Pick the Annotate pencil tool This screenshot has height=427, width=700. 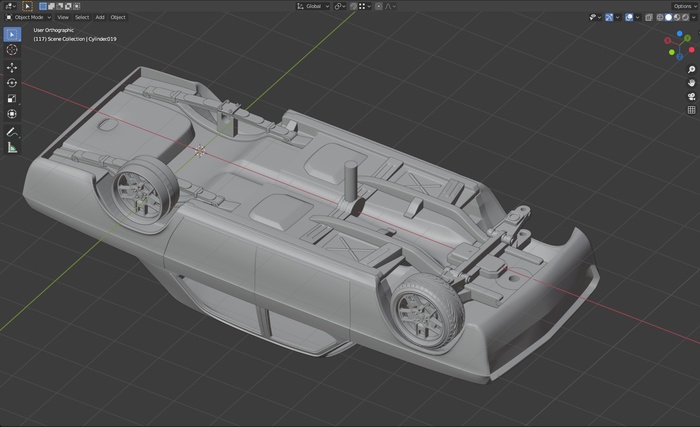[x=12, y=131]
